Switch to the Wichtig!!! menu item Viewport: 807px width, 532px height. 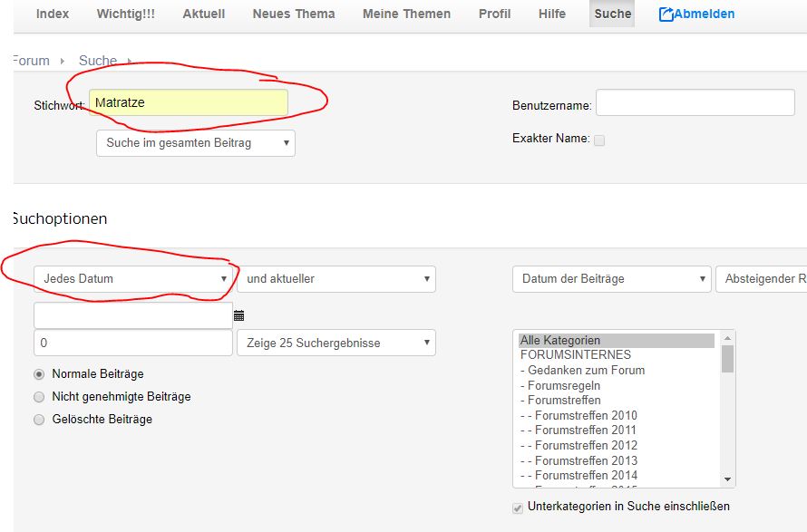pos(125,14)
